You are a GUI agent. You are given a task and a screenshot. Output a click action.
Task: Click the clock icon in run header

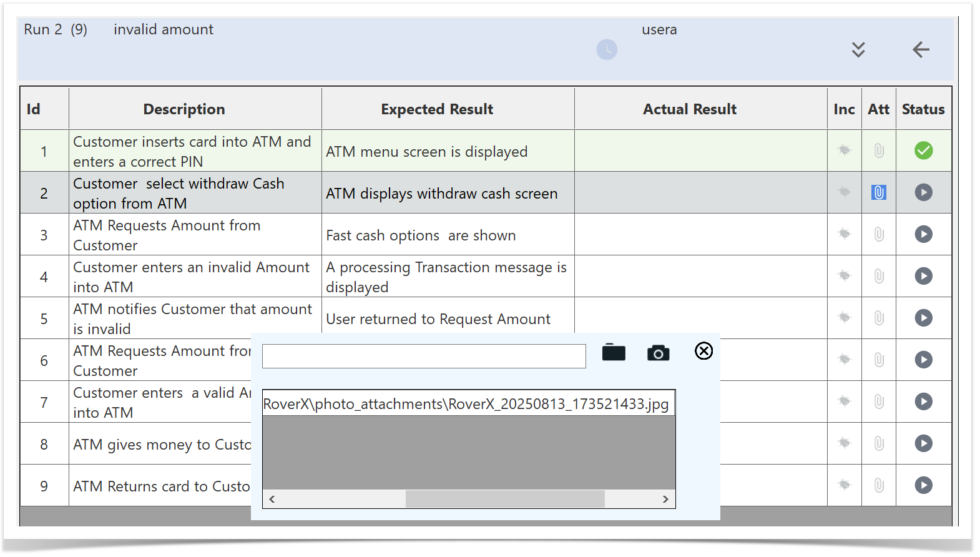pyautogui.click(x=607, y=49)
